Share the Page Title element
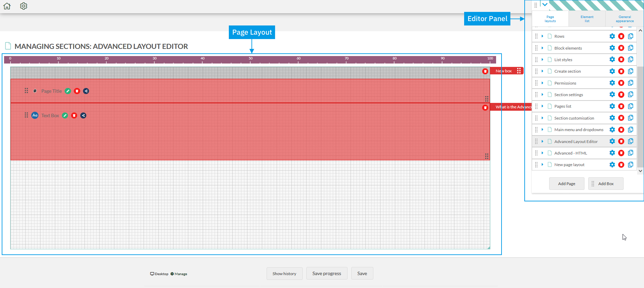 coord(86,91)
